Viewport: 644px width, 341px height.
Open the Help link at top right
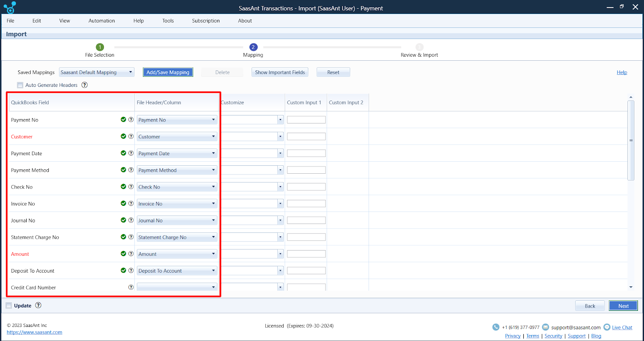pos(622,72)
